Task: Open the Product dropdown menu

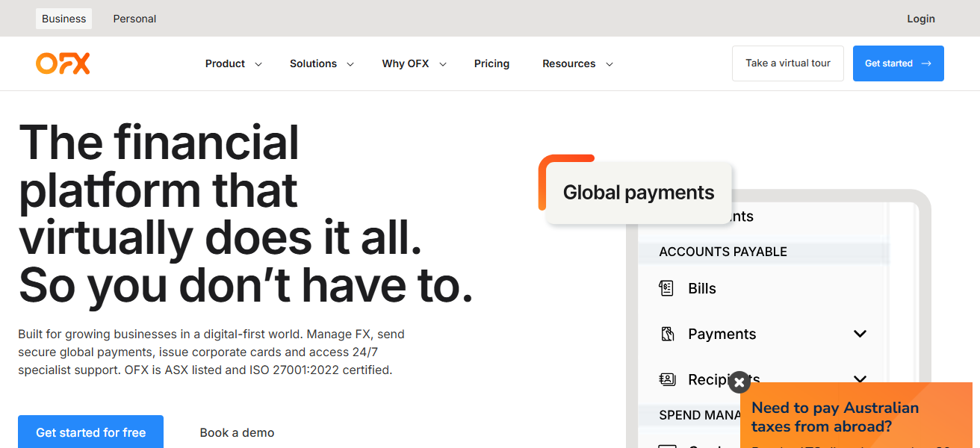Action: tap(233, 63)
